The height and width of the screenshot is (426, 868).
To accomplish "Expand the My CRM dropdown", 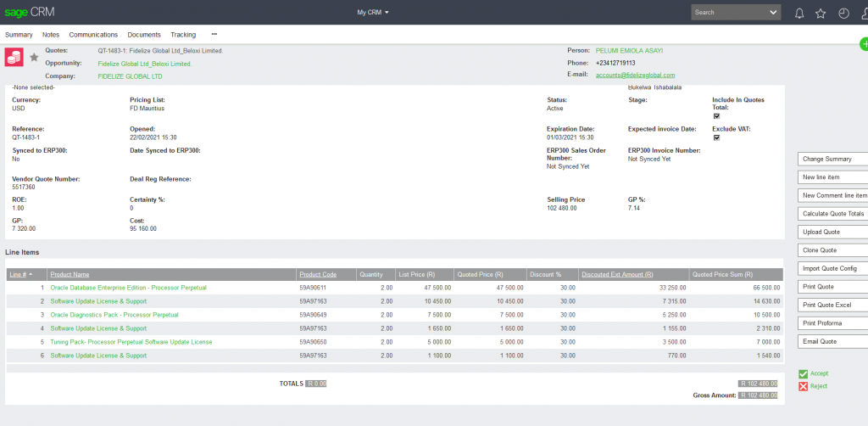I will tap(373, 13).
